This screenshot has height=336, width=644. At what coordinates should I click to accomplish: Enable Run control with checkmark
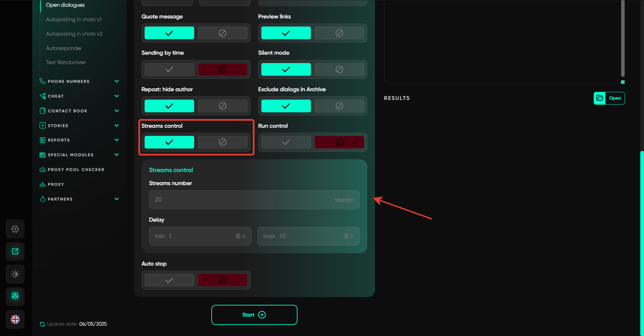286,142
